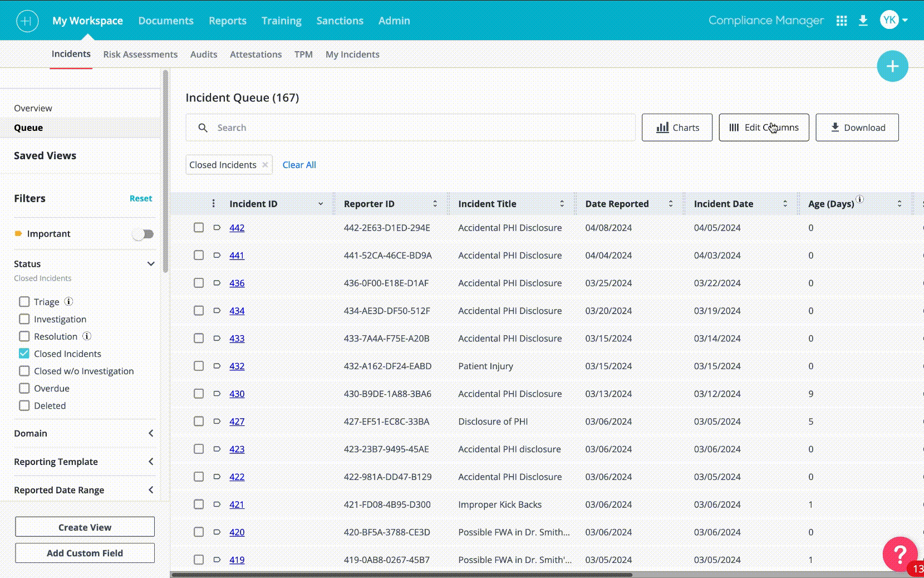Click the green add incident plus button
924x578 pixels.
892,66
